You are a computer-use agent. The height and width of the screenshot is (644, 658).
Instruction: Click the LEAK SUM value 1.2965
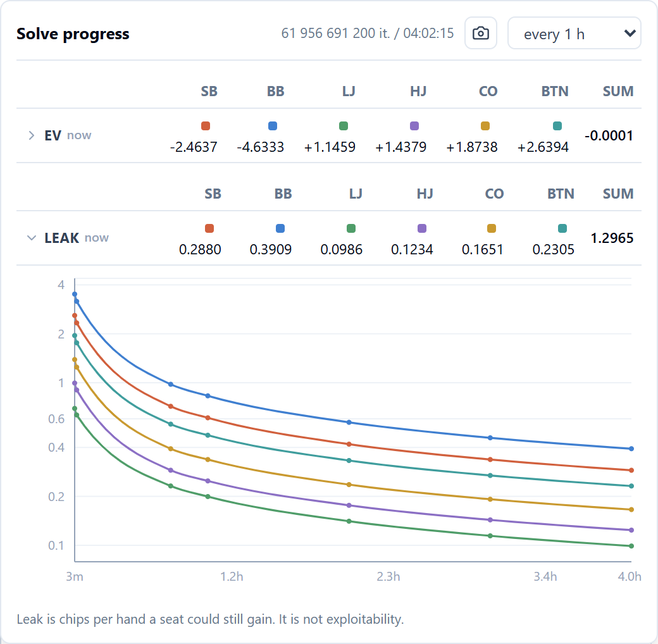[612, 238]
